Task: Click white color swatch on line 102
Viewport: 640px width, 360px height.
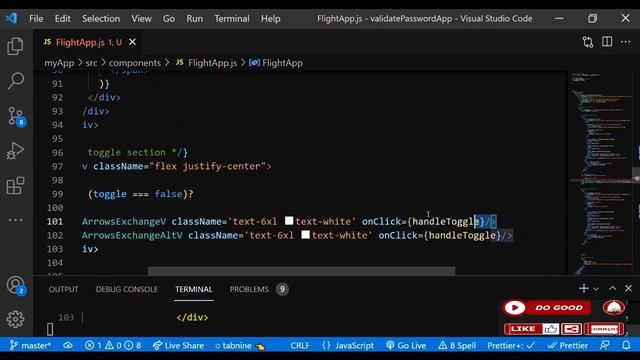Action: pyautogui.click(x=305, y=235)
